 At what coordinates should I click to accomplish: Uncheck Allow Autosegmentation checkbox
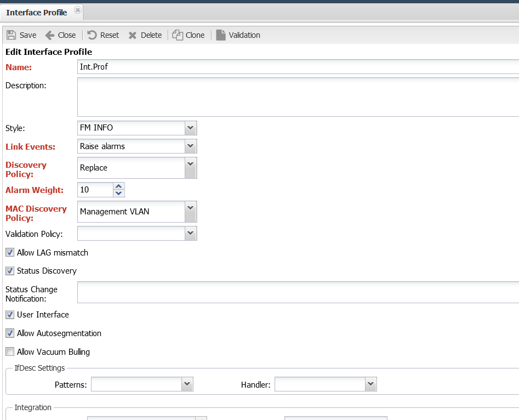(x=10, y=333)
